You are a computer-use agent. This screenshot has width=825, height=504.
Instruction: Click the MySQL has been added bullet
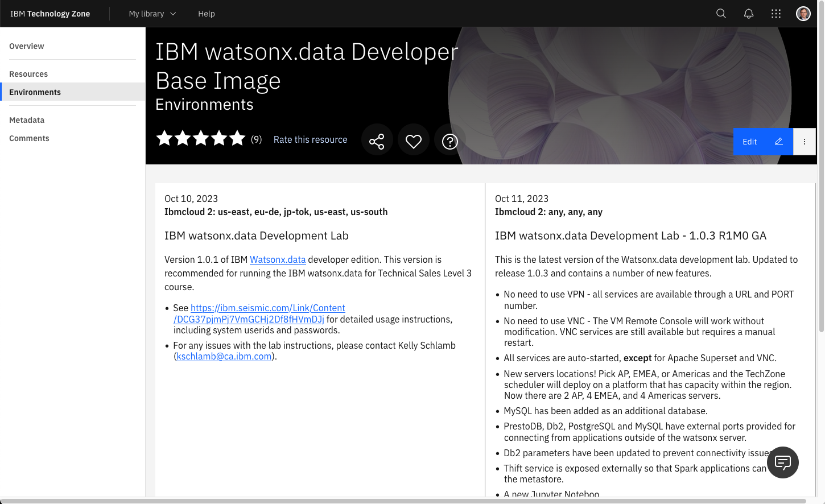[x=605, y=411]
